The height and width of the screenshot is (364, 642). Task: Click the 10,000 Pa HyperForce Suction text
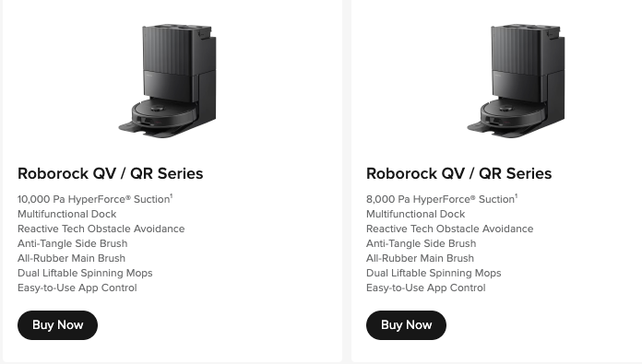click(x=94, y=199)
